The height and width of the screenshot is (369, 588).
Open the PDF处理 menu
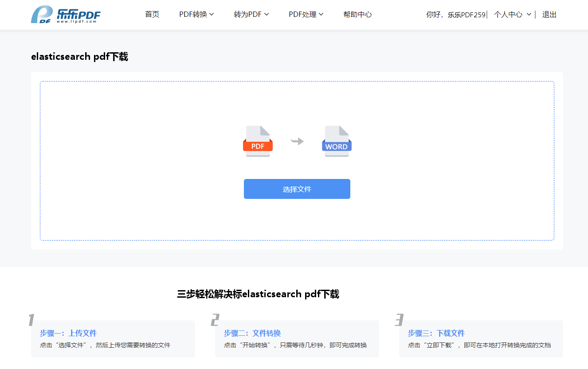(306, 15)
